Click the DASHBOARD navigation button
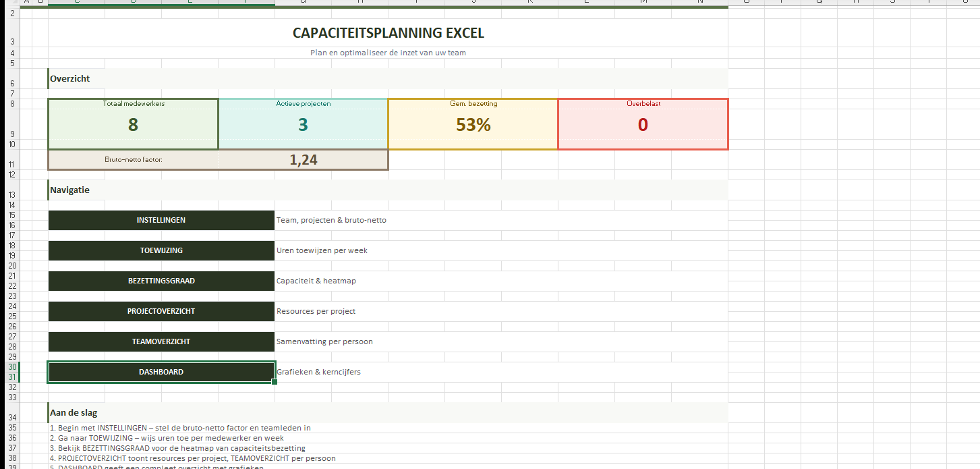Image resolution: width=980 pixels, height=469 pixels. (x=161, y=372)
